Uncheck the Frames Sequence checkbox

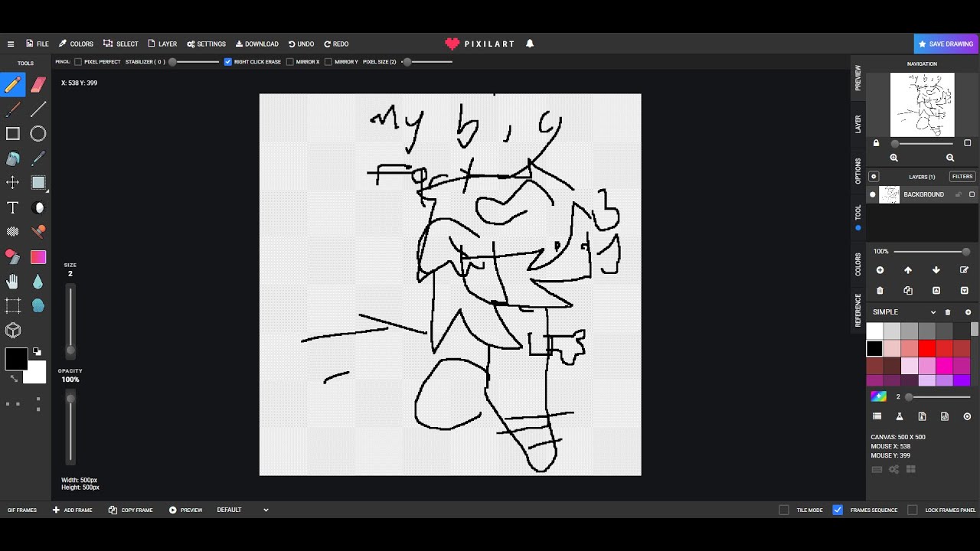click(x=838, y=510)
